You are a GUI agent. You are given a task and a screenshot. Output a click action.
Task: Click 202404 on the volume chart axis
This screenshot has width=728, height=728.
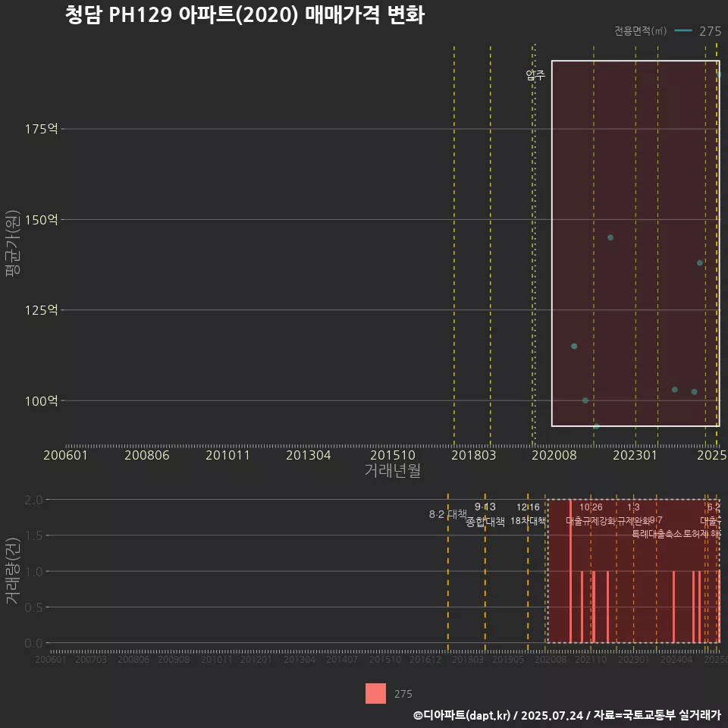(x=676, y=659)
